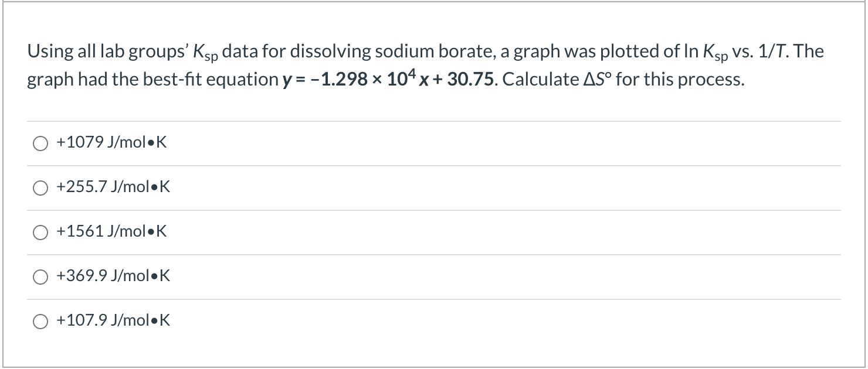Select the +1079 J/mol•K radio button
Screen dimensions: 868x369
40,142
